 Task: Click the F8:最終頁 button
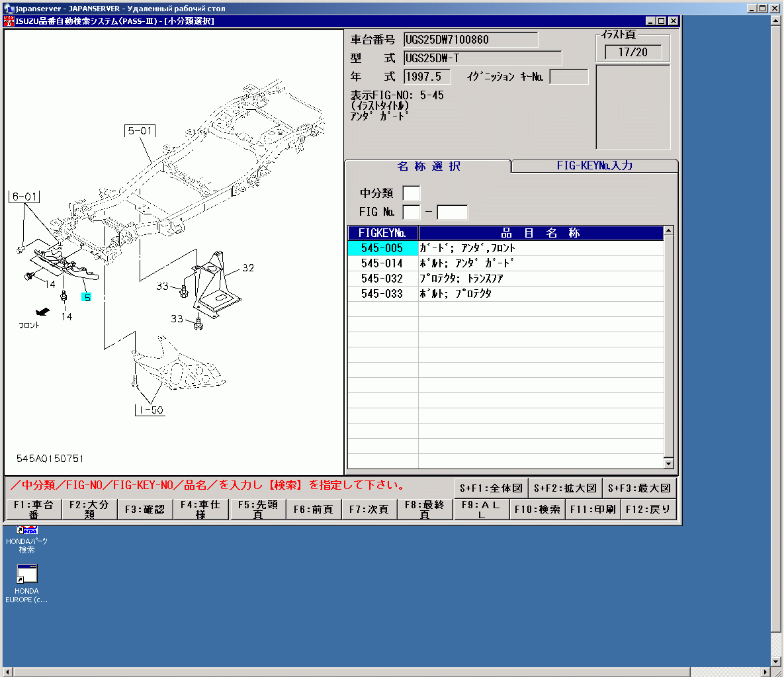[425, 510]
